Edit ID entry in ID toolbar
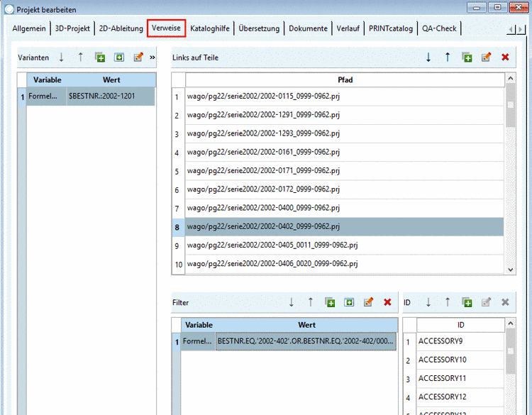 tap(486, 302)
